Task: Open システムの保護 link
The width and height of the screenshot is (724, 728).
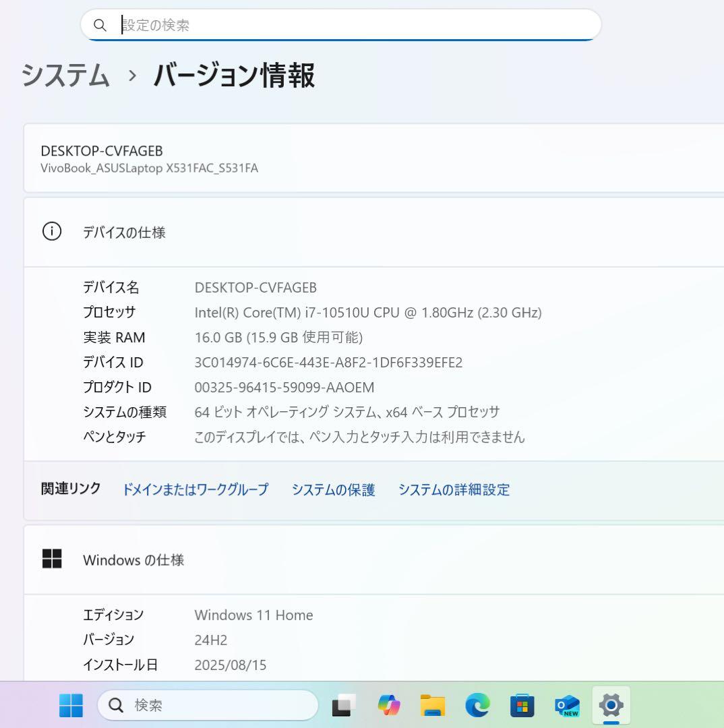Action: 334,489
